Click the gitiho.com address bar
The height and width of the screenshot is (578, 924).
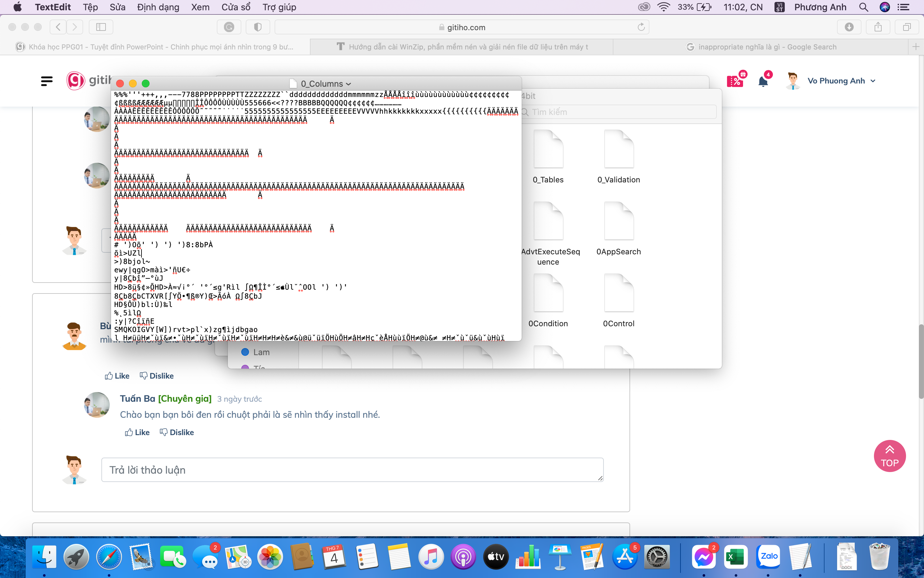pos(462,27)
